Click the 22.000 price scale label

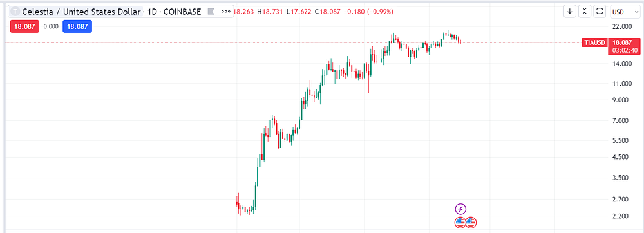click(621, 27)
